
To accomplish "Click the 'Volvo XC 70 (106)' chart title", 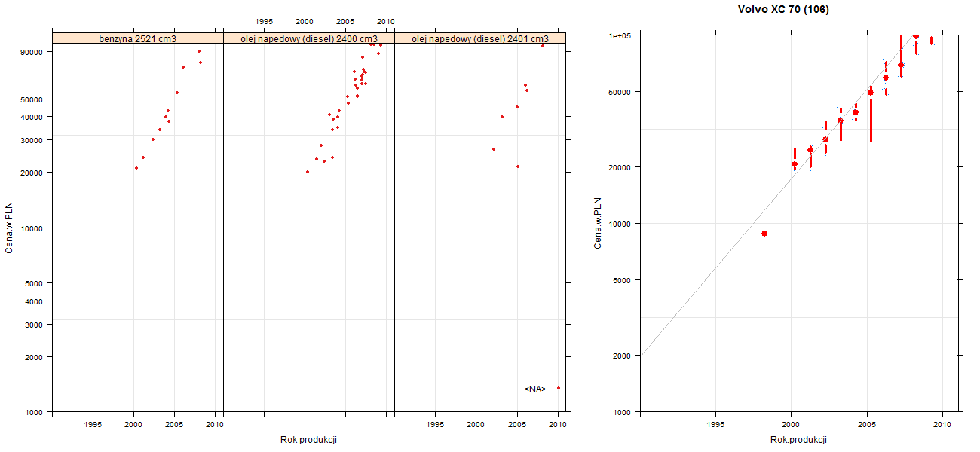I will [x=784, y=10].
